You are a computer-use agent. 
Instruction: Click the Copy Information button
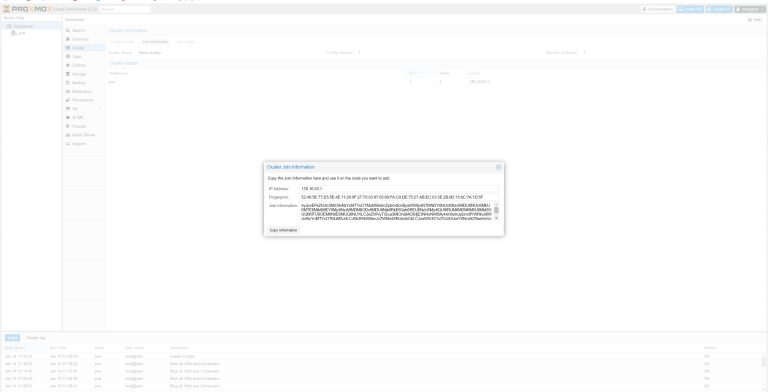click(284, 230)
